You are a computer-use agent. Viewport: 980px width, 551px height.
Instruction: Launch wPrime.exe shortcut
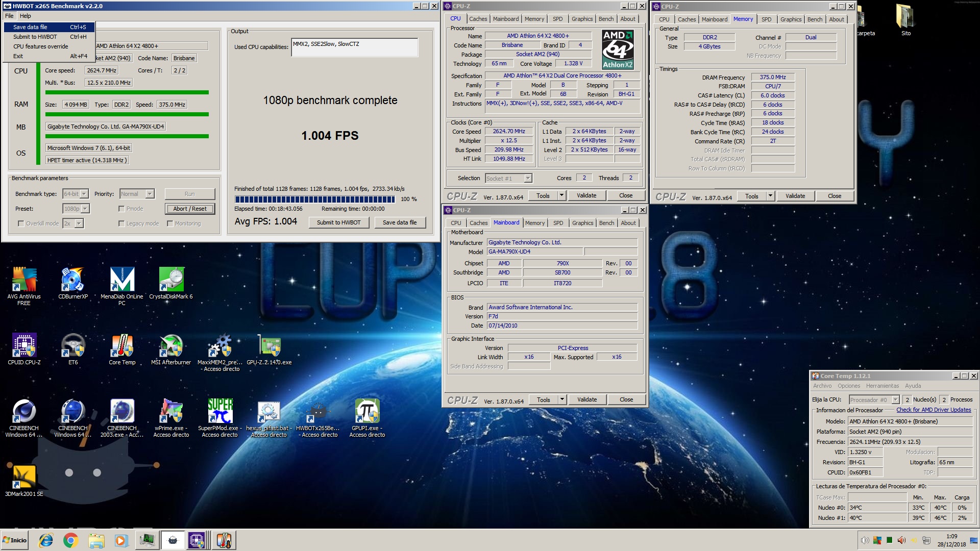tap(171, 418)
